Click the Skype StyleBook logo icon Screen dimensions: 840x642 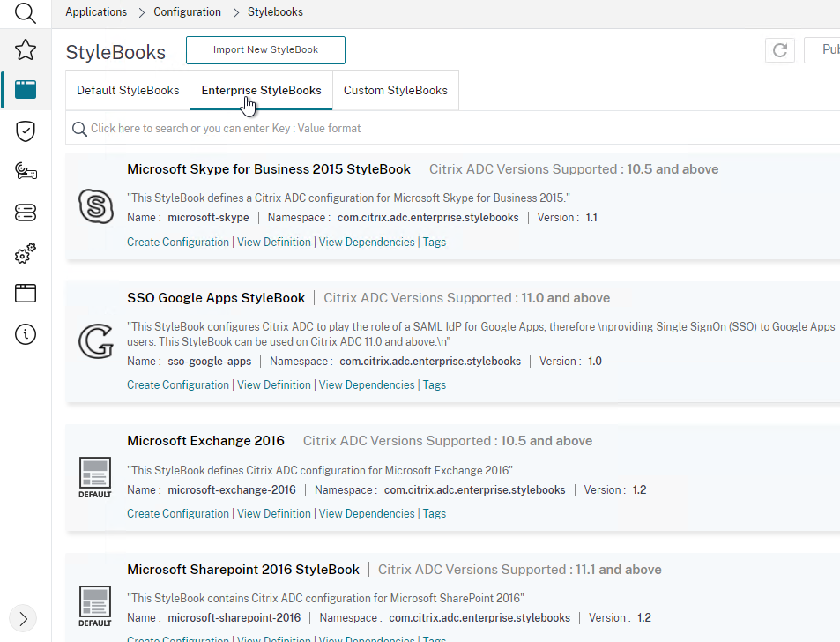tap(96, 206)
